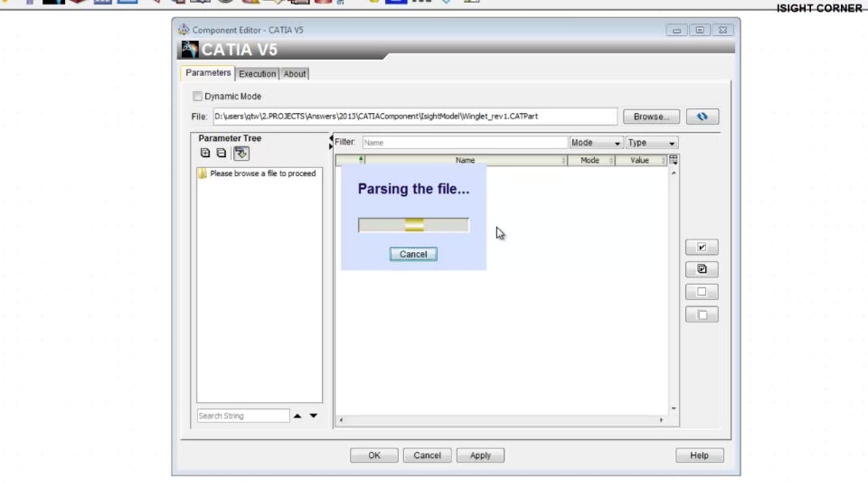Screen dimensions: 868x488
Task: Click the Apply button
Action: (x=480, y=455)
